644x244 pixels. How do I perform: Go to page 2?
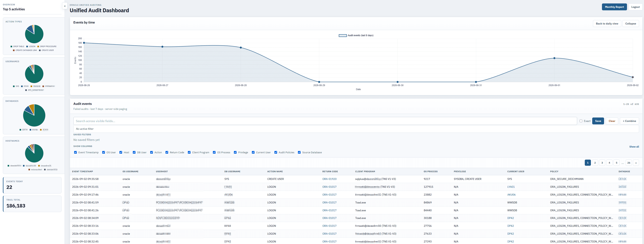(595, 163)
